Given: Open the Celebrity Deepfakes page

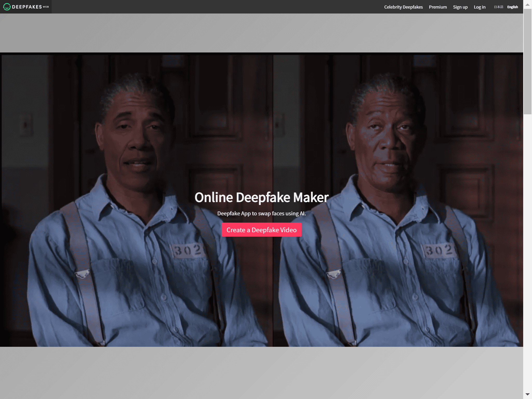Looking at the screenshot, I should [x=403, y=7].
